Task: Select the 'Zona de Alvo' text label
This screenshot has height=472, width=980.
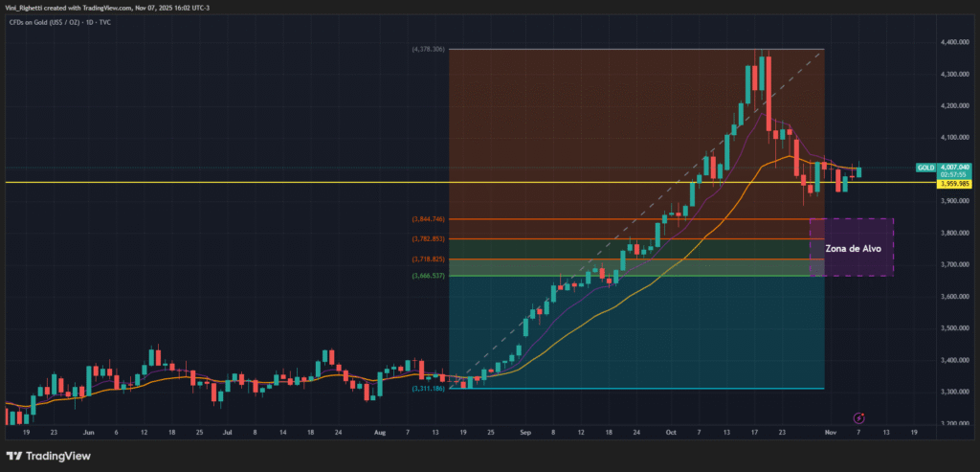Action: coord(853,248)
